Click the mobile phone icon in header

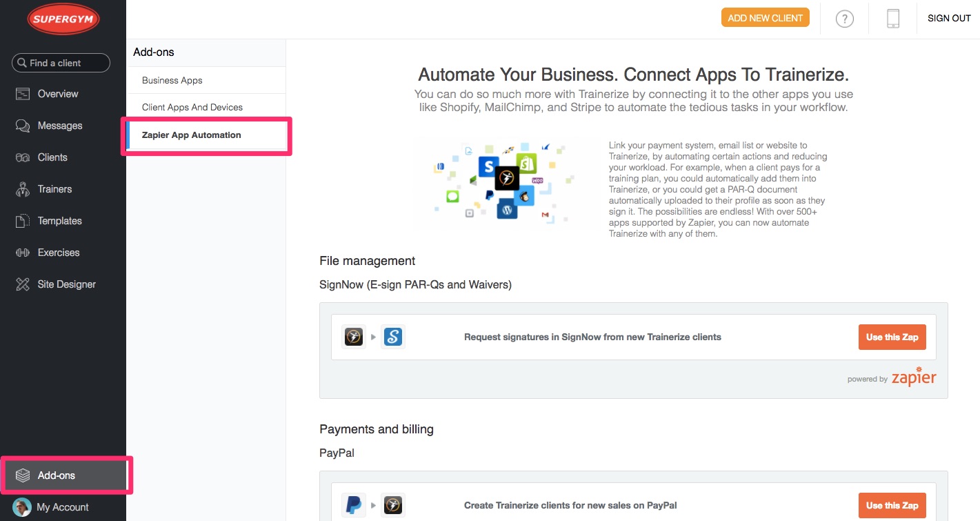893,19
